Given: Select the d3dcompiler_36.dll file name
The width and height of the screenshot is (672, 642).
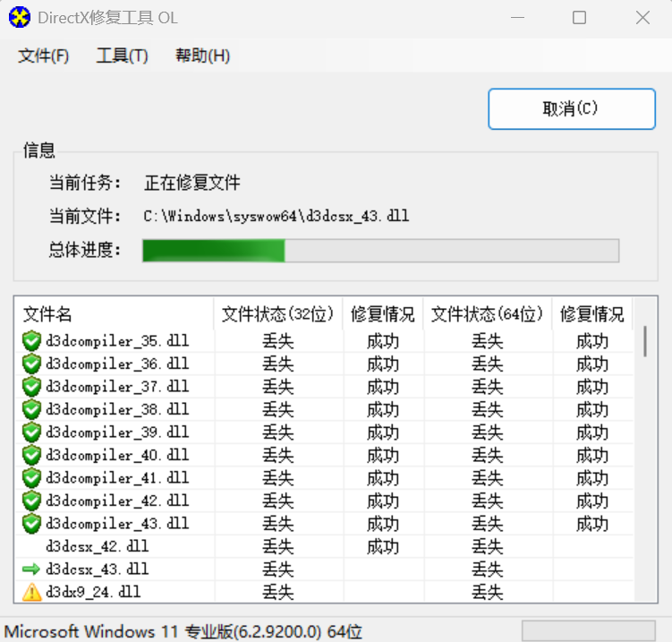Looking at the screenshot, I should pyautogui.click(x=117, y=364).
